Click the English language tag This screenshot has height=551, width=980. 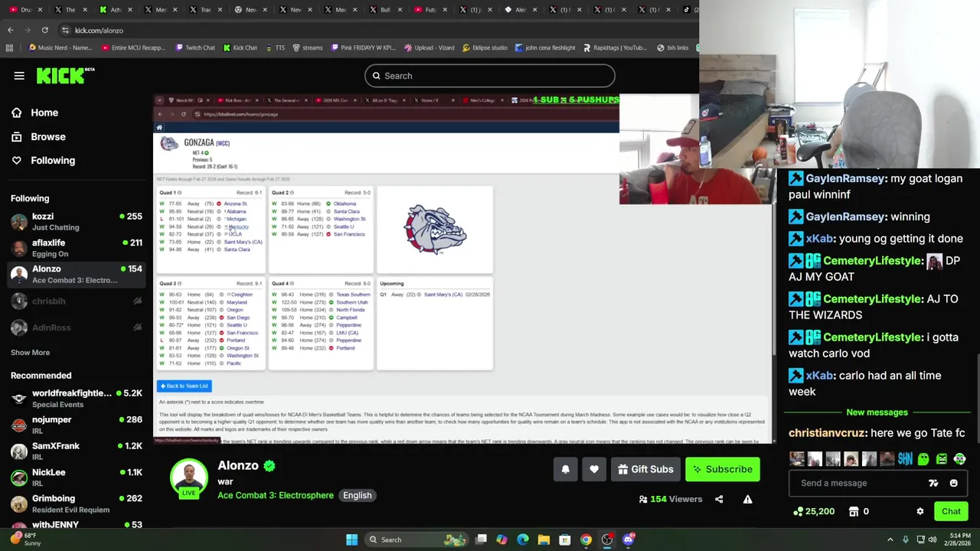[357, 495]
